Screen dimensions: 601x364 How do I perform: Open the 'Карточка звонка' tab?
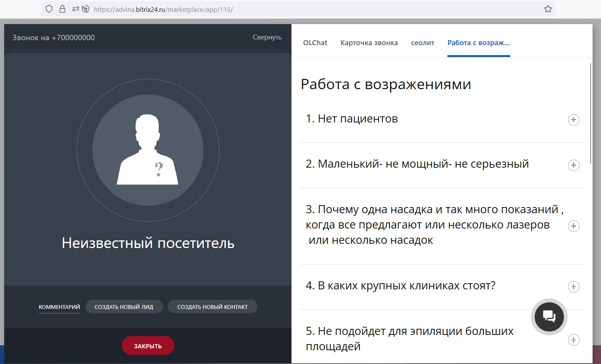click(x=369, y=43)
